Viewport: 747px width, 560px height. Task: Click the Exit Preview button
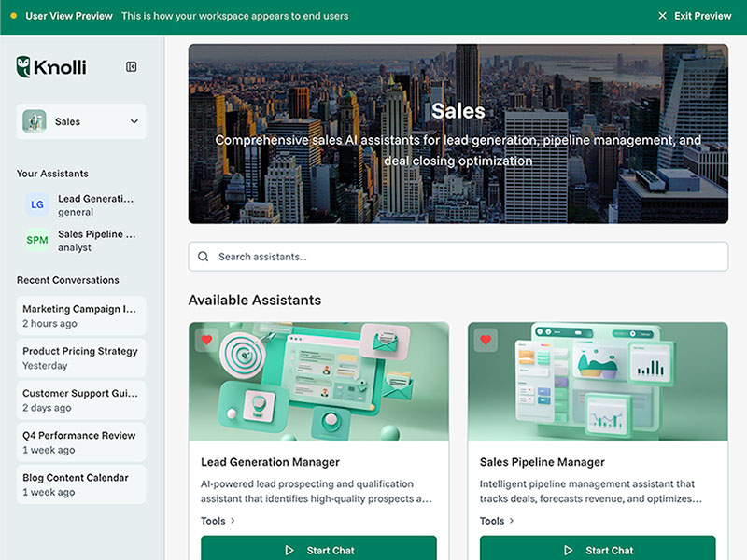pos(695,16)
